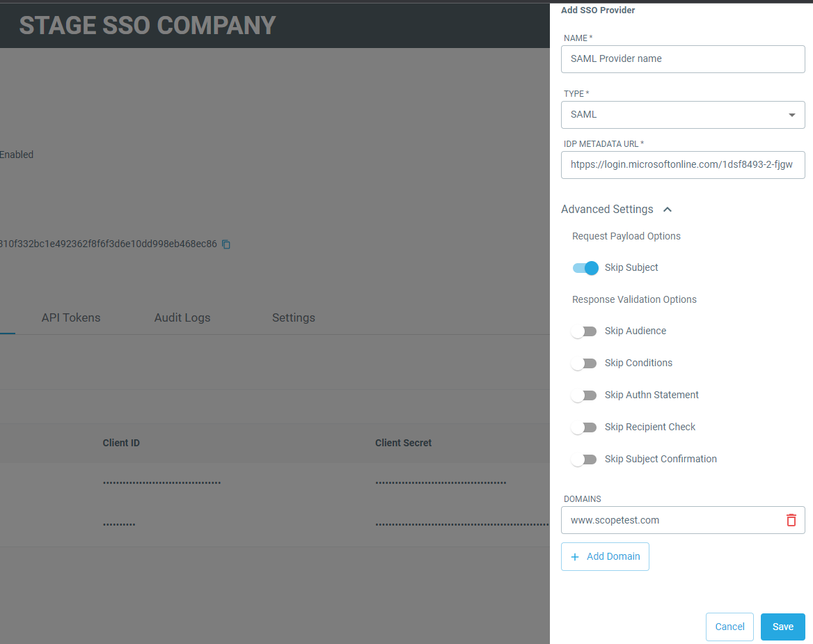Click the company ID hash text
813x644 pixels.
pyautogui.click(x=109, y=244)
